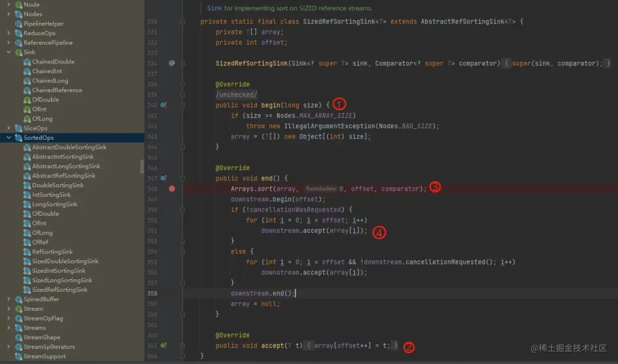The image size is (618, 364).
Task: Click the project tree scrollbar
Action: (x=142, y=166)
